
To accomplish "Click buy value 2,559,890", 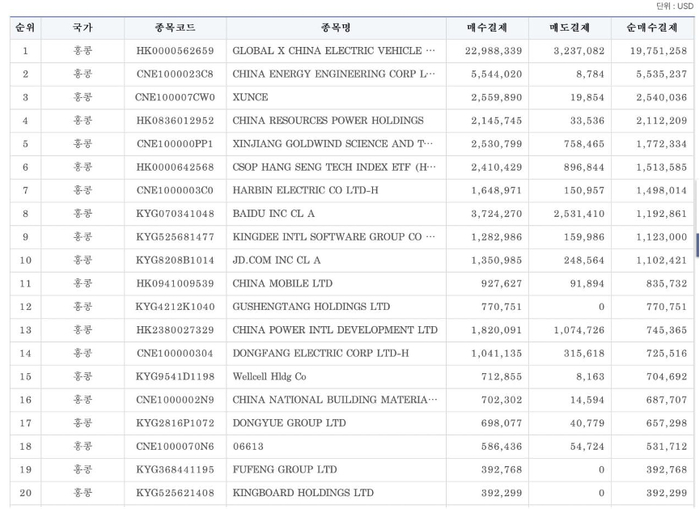I will click(496, 97).
